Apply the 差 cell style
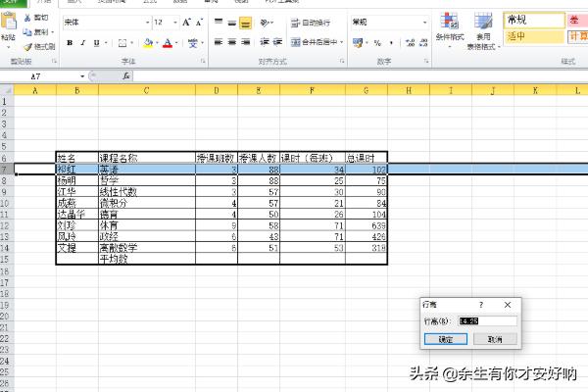This screenshot has height=392, width=588. [578, 21]
